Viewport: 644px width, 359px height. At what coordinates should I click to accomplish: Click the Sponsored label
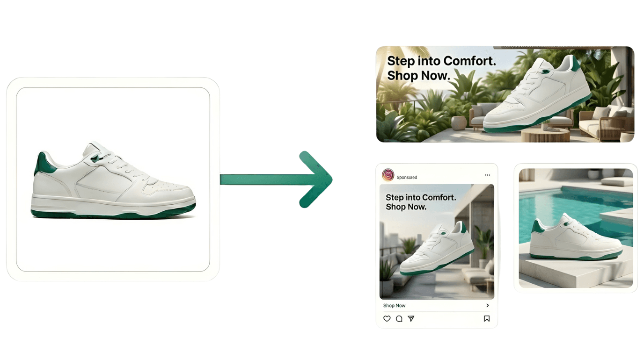pyautogui.click(x=407, y=178)
